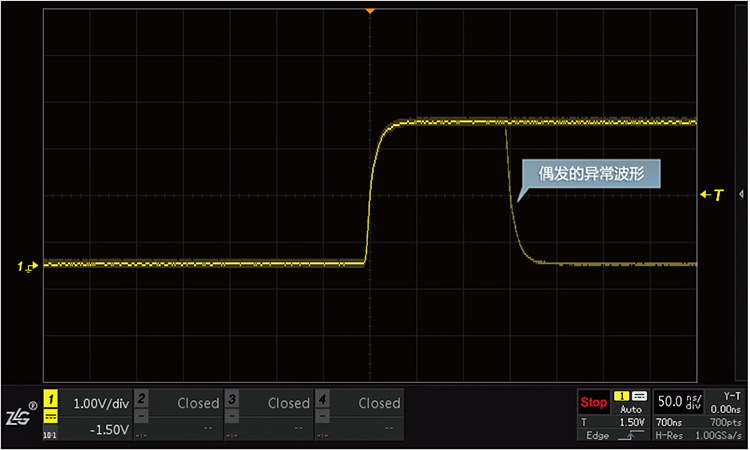Click the 700pts memory depth value

(726, 422)
